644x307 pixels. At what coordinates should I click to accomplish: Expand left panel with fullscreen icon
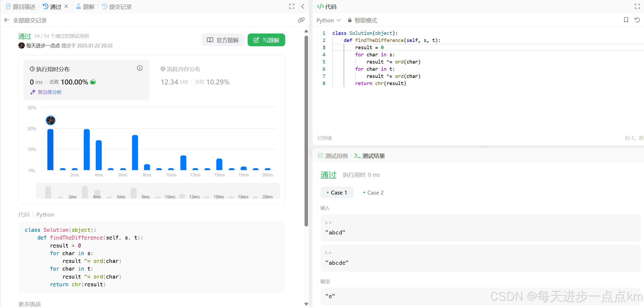[292, 7]
